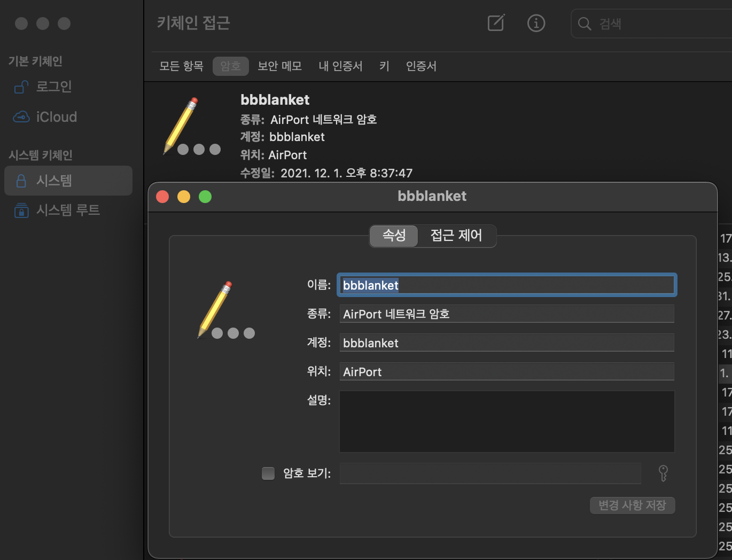Click the 설명 text area
This screenshot has width=732, height=560.
[507, 422]
